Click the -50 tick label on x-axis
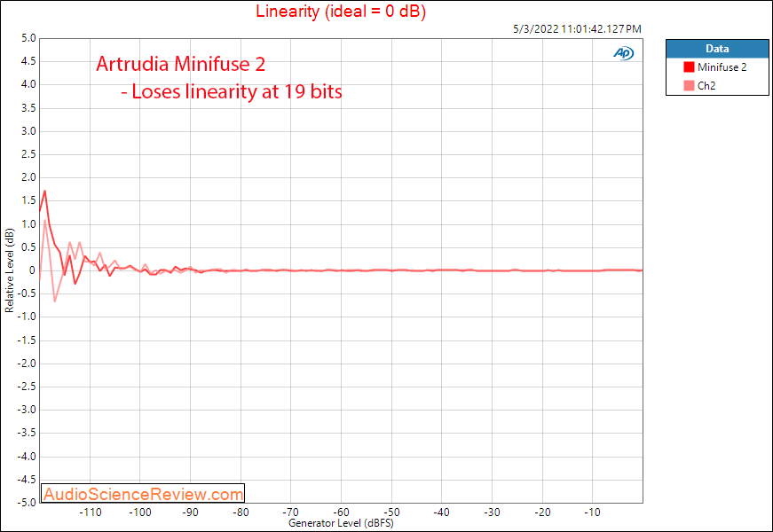Image resolution: width=773 pixels, height=532 pixels. pyautogui.click(x=391, y=512)
